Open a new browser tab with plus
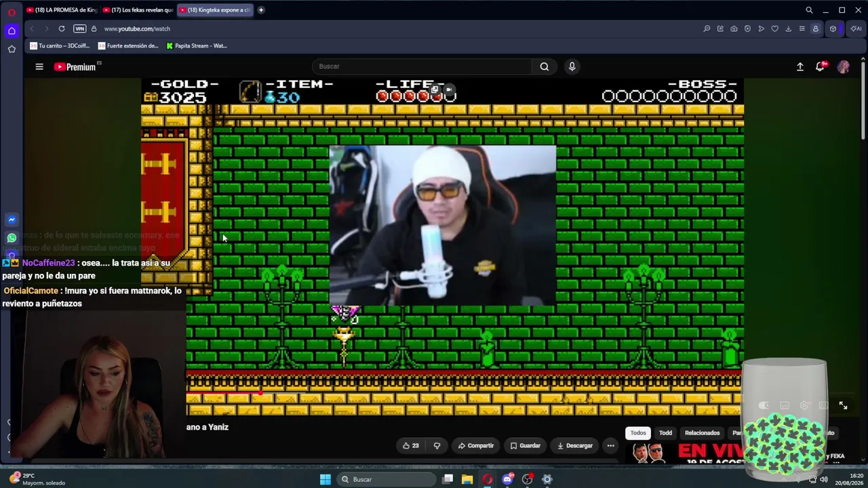Image resolution: width=868 pixels, height=488 pixels. 261,10
